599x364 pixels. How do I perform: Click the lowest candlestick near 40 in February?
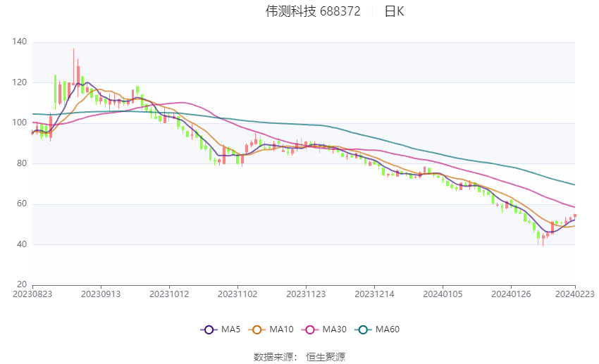coord(543,240)
